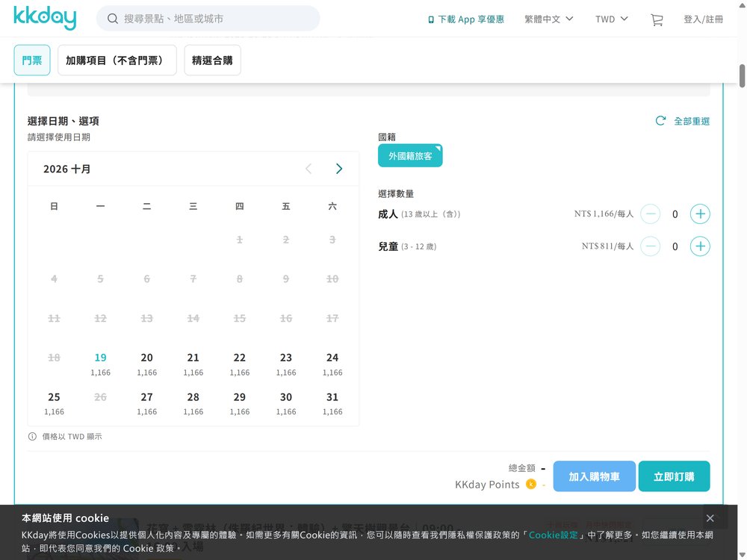Image resolution: width=747 pixels, height=560 pixels.
Task: Decrease child (兒童) quantity with minus
Action: 650,246
